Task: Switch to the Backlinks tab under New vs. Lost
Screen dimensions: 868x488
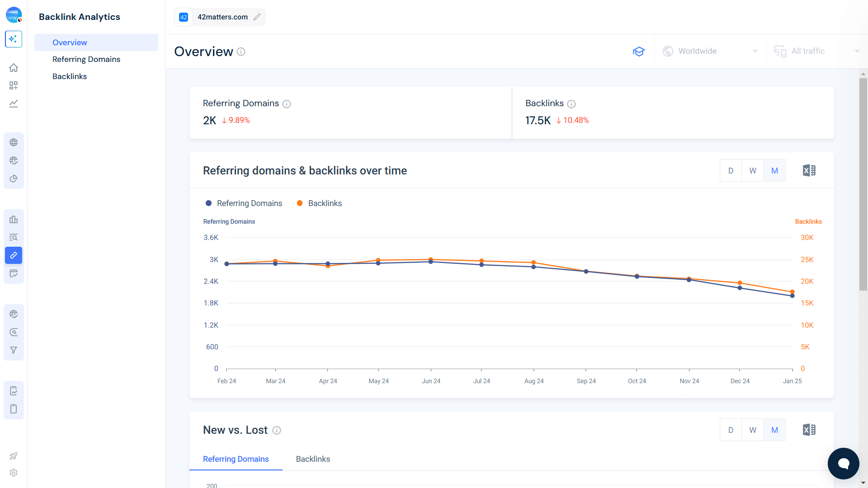Action: (313, 459)
